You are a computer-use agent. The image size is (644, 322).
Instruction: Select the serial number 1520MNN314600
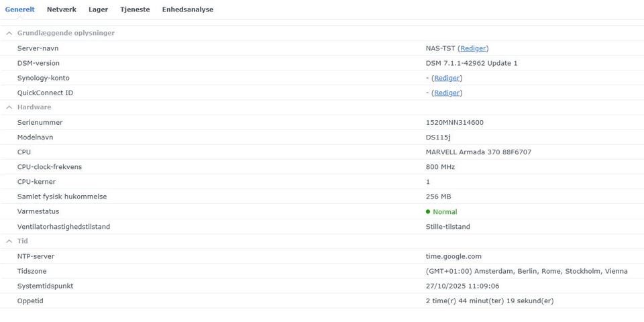coord(454,123)
